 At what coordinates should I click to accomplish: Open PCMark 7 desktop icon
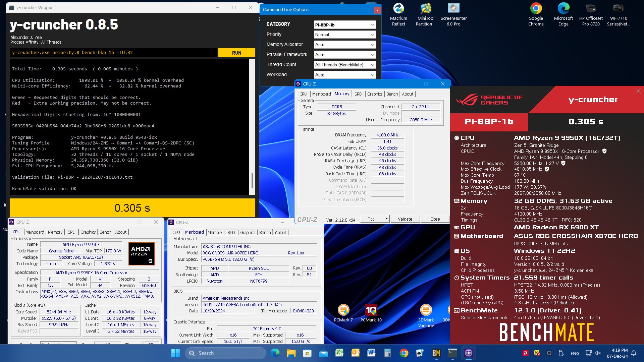pos(343,313)
